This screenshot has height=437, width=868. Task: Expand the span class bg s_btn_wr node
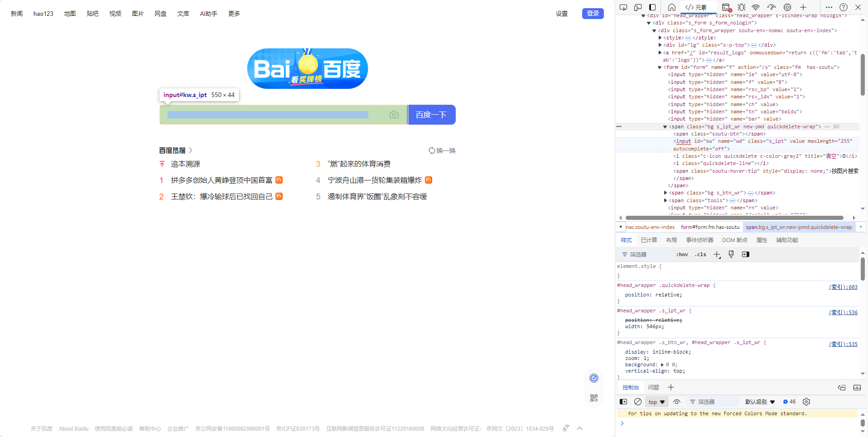(x=665, y=193)
